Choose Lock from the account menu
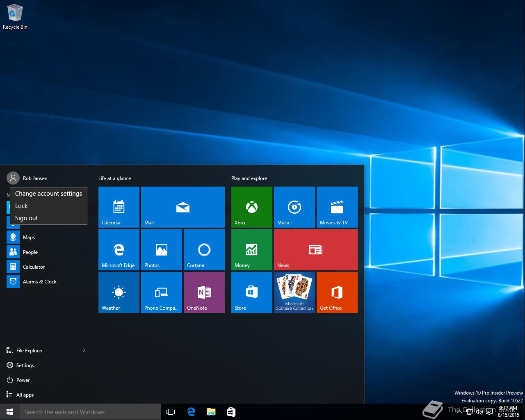Viewport: 525px width, 420px height. [48, 206]
